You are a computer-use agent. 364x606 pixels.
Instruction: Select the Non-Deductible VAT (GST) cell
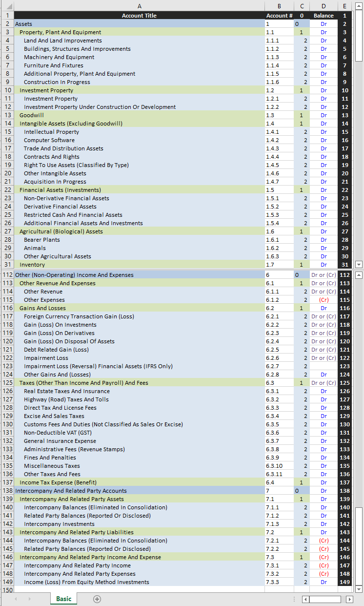point(140,433)
